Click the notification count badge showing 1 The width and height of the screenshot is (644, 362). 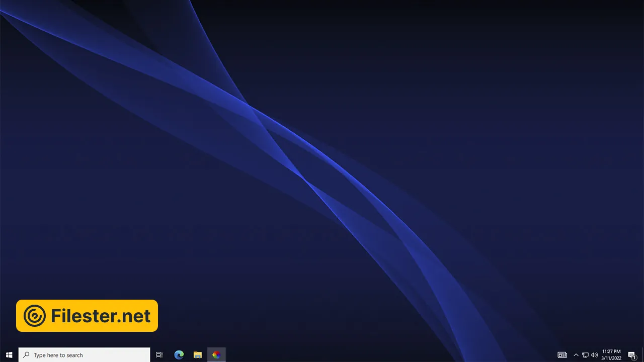point(634,357)
